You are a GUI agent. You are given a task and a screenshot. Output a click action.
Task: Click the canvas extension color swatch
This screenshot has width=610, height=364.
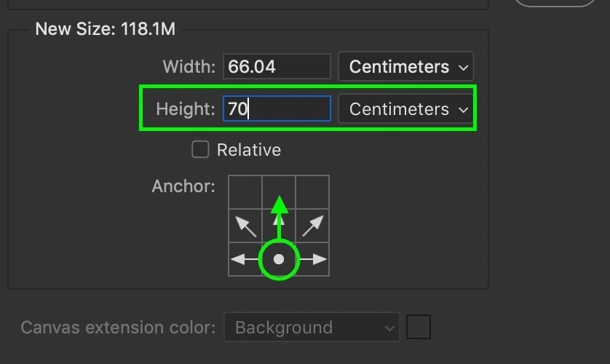click(x=419, y=327)
